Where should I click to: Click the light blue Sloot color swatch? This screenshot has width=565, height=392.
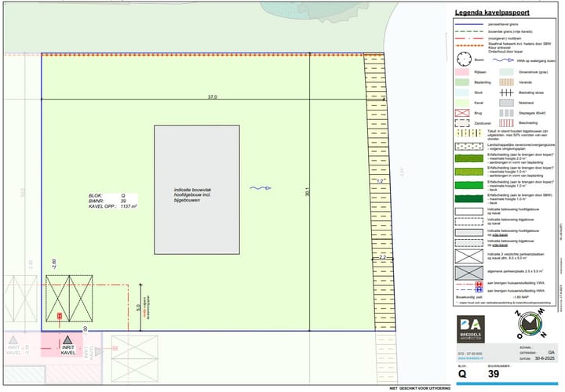pos(462,93)
